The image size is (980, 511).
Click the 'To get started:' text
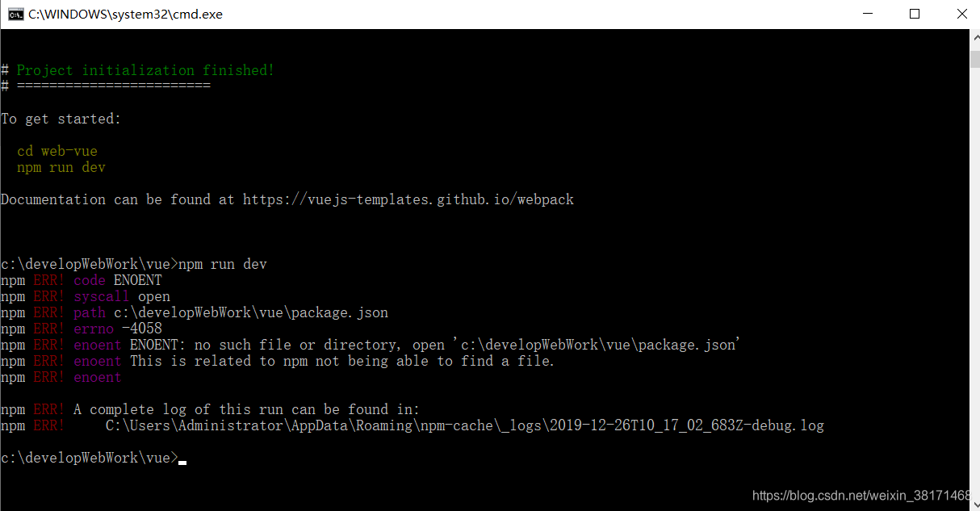click(61, 119)
